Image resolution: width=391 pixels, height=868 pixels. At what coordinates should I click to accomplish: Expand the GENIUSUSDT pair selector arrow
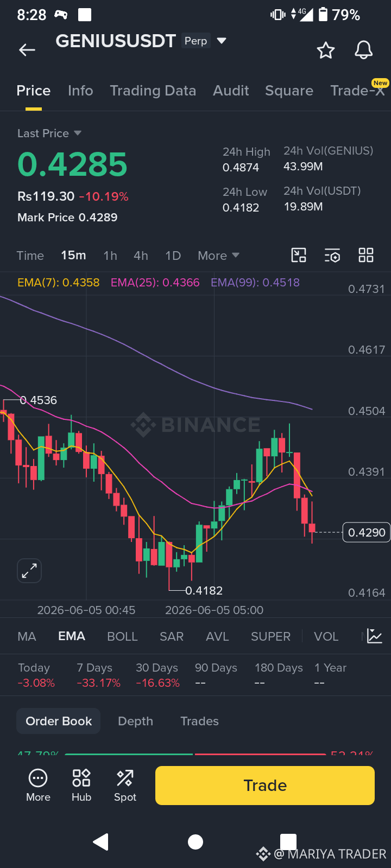click(x=222, y=41)
